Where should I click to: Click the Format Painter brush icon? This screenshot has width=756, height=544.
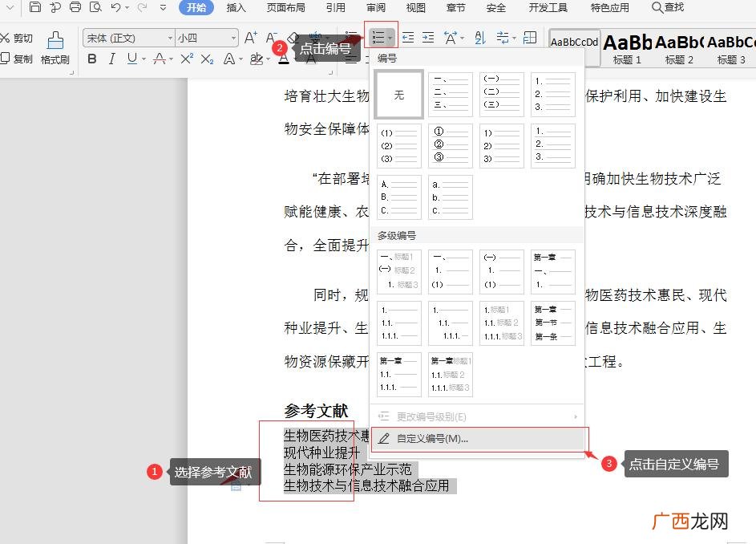point(55,41)
